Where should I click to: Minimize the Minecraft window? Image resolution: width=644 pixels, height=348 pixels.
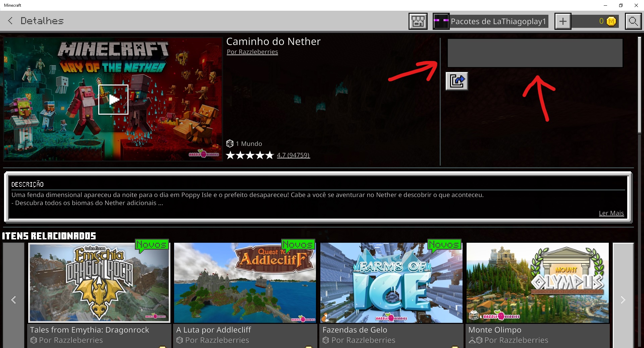tap(605, 5)
